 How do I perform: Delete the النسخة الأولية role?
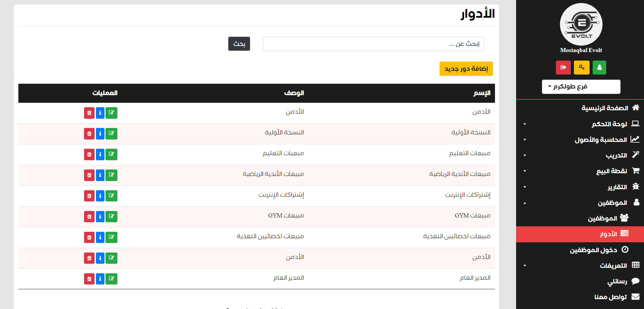click(89, 134)
